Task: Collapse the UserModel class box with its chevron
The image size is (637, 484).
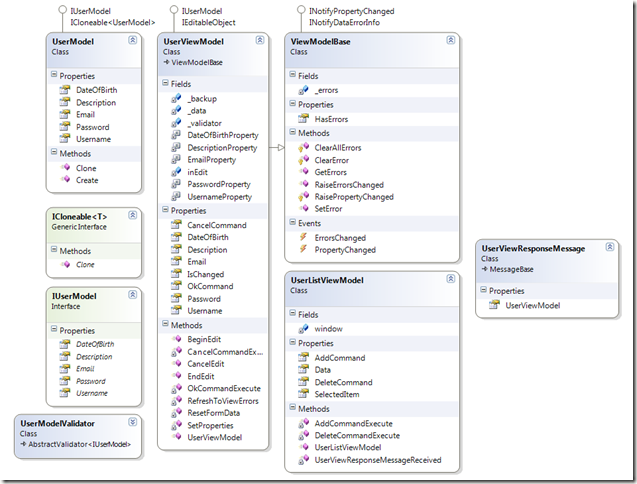Action: coord(131,40)
